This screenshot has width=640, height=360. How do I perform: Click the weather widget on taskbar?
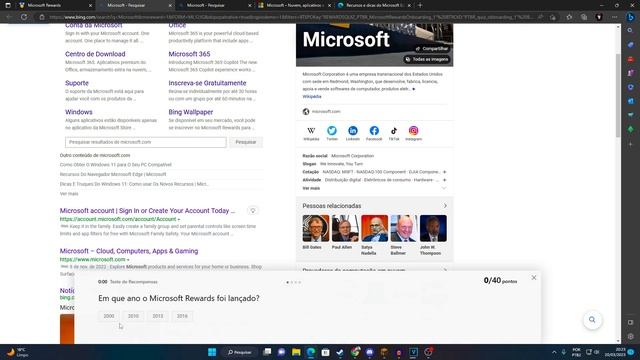(18, 352)
